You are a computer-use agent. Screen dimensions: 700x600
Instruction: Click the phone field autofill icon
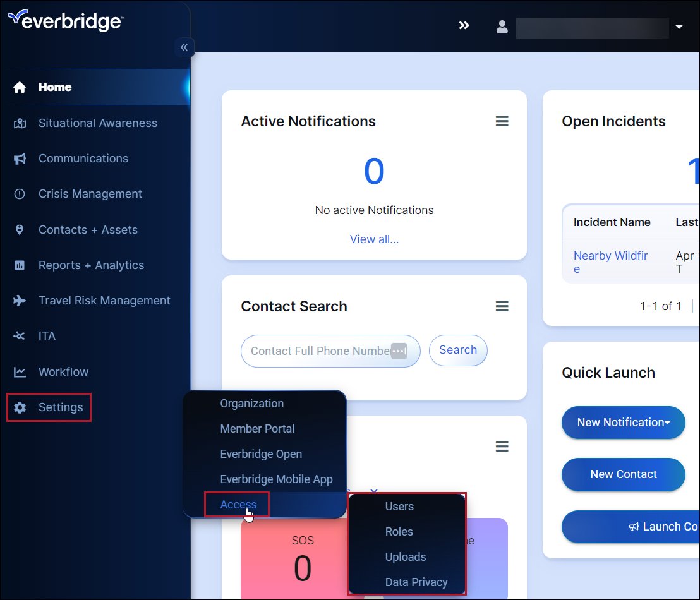point(399,351)
